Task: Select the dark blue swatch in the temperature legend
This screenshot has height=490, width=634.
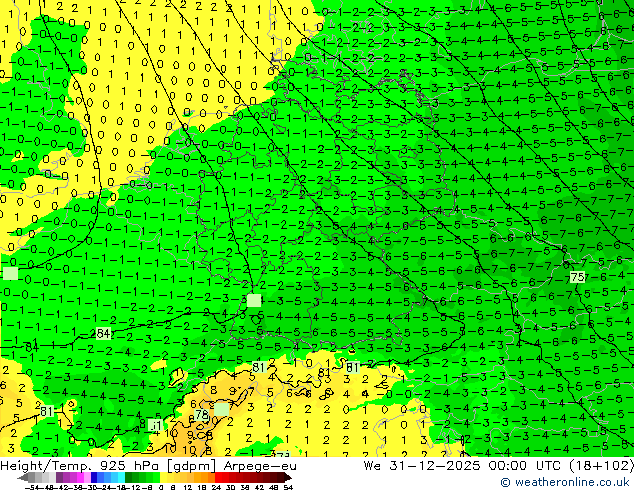Action: coord(94,477)
